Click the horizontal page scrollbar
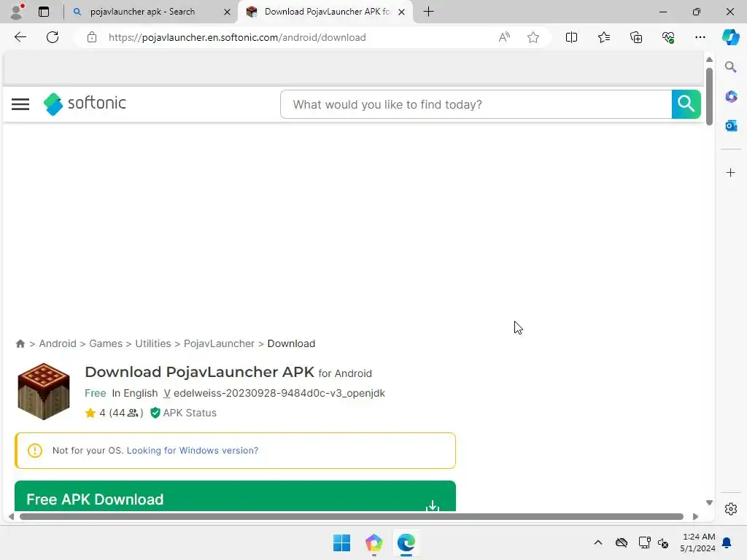Image resolution: width=747 pixels, height=560 pixels. (x=352, y=517)
